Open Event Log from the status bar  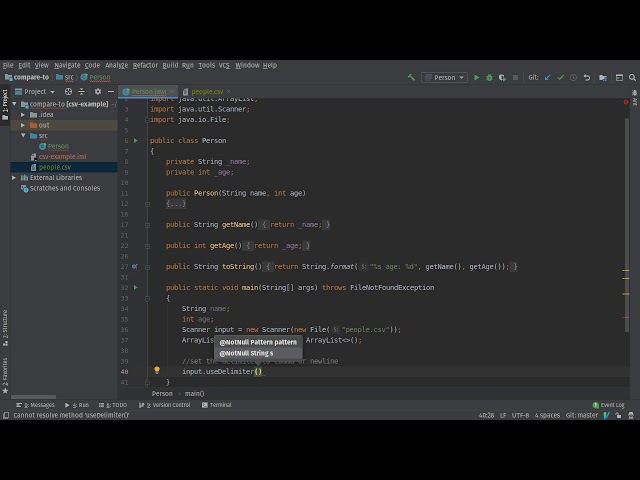[x=608, y=405]
